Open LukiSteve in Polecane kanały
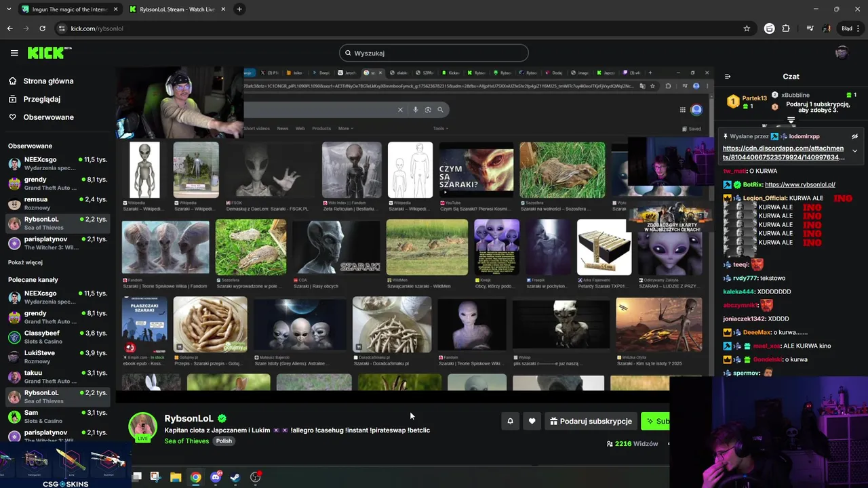The width and height of the screenshot is (868, 488). (57, 357)
